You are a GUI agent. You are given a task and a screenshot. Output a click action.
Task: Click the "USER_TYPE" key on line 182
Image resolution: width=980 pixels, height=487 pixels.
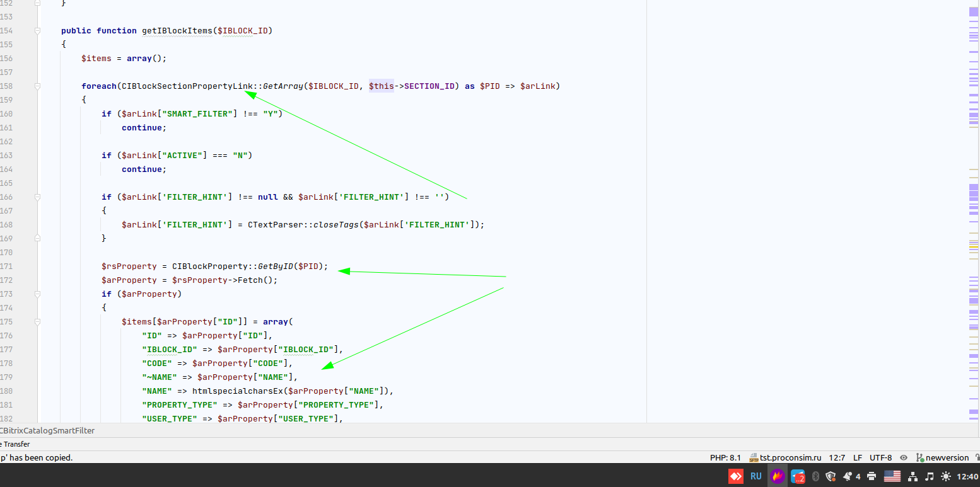point(170,418)
